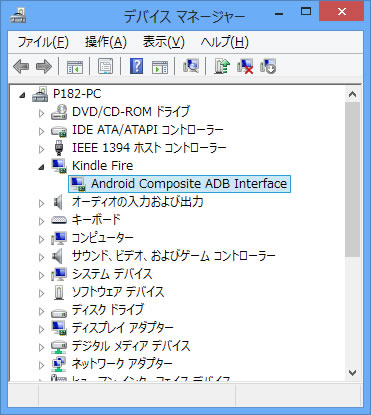Open the 表示(V) menu

(x=163, y=42)
